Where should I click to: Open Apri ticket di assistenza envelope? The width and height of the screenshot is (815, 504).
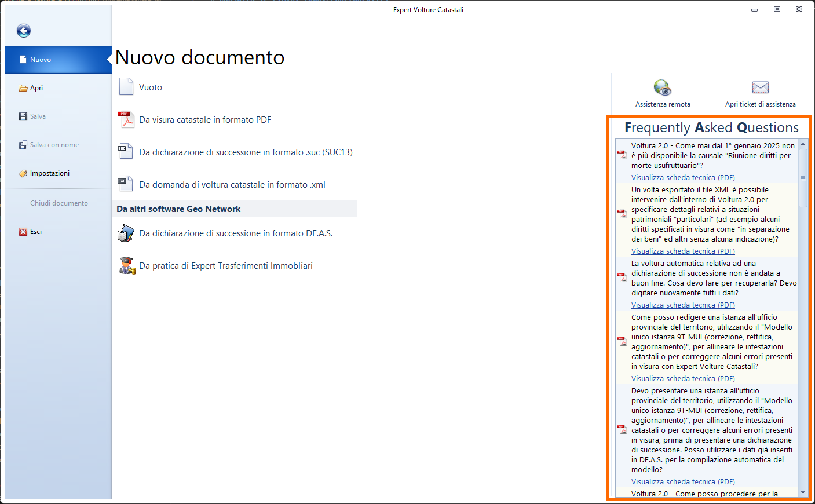coord(761,94)
